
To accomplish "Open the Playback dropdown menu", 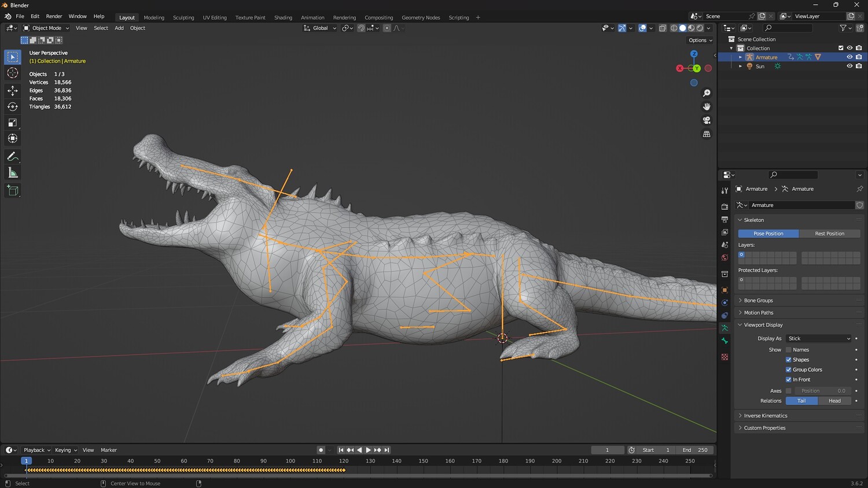I will click(36, 450).
